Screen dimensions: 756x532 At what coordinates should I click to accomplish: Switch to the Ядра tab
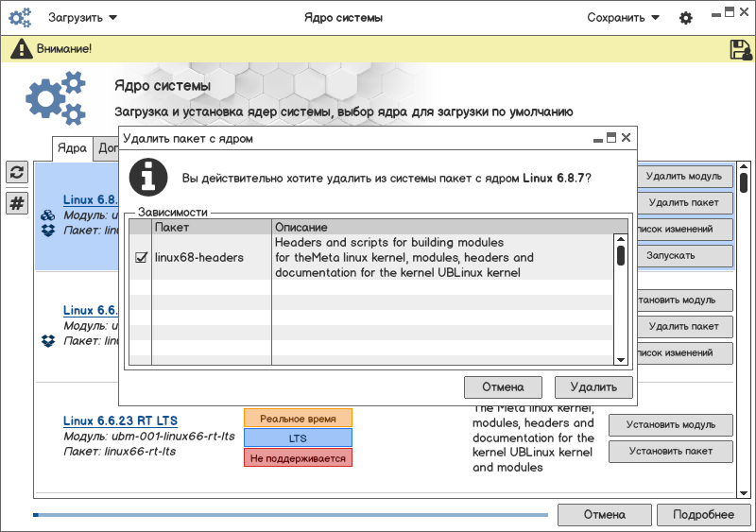point(72,148)
